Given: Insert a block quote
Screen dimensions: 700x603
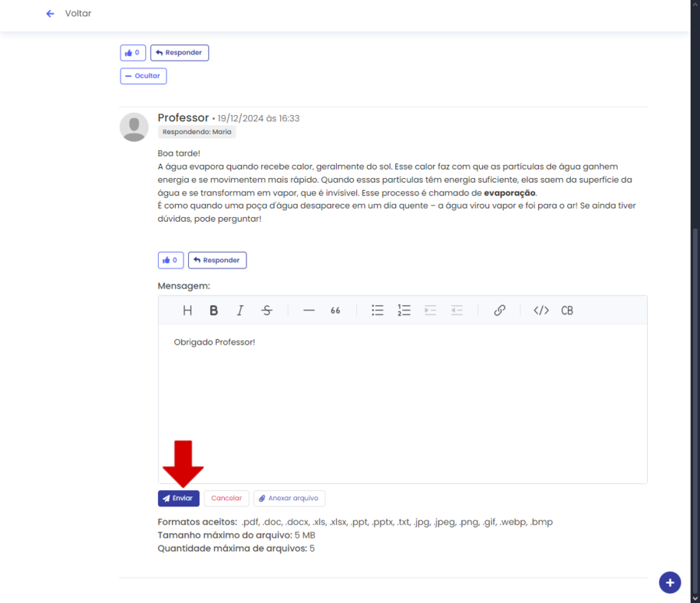Looking at the screenshot, I should click(x=335, y=310).
